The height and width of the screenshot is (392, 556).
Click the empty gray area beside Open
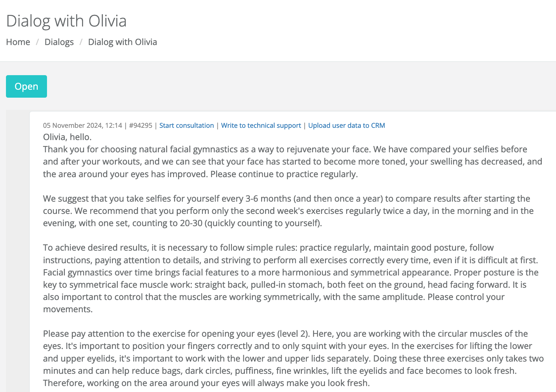tap(298, 86)
